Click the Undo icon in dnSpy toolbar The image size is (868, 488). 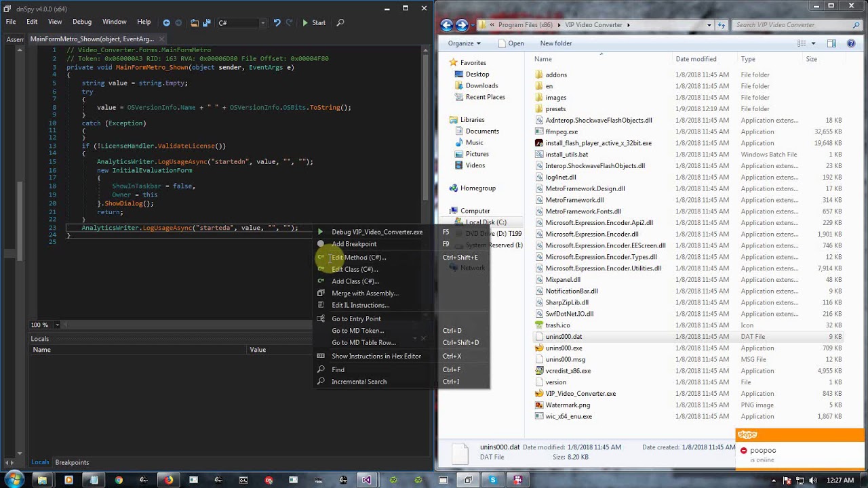[277, 22]
